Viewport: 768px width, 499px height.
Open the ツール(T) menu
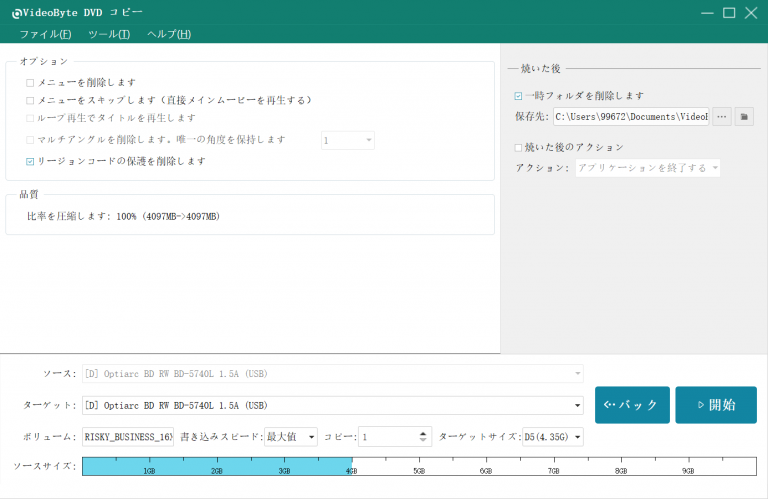coord(109,34)
